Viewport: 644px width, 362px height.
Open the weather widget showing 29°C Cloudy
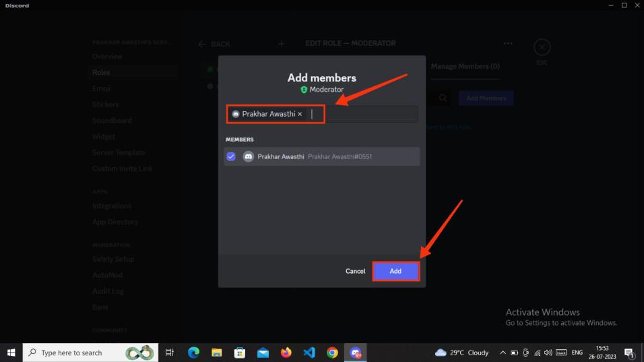[x=462, y=353]
